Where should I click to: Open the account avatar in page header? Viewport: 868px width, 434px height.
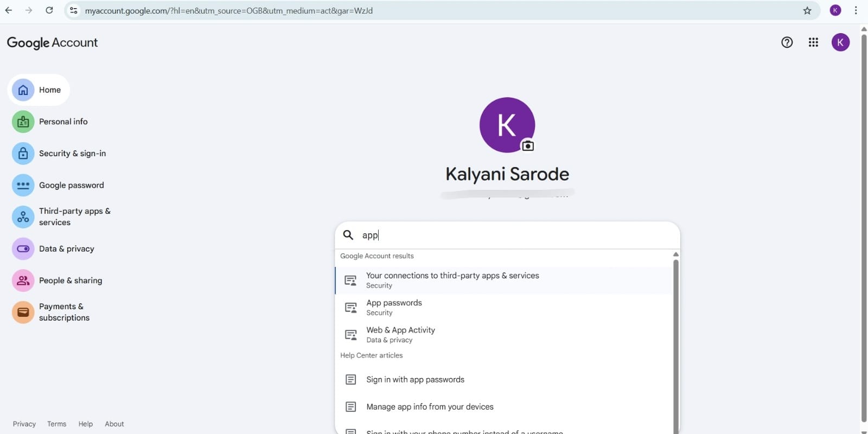(x=840, y=42)
